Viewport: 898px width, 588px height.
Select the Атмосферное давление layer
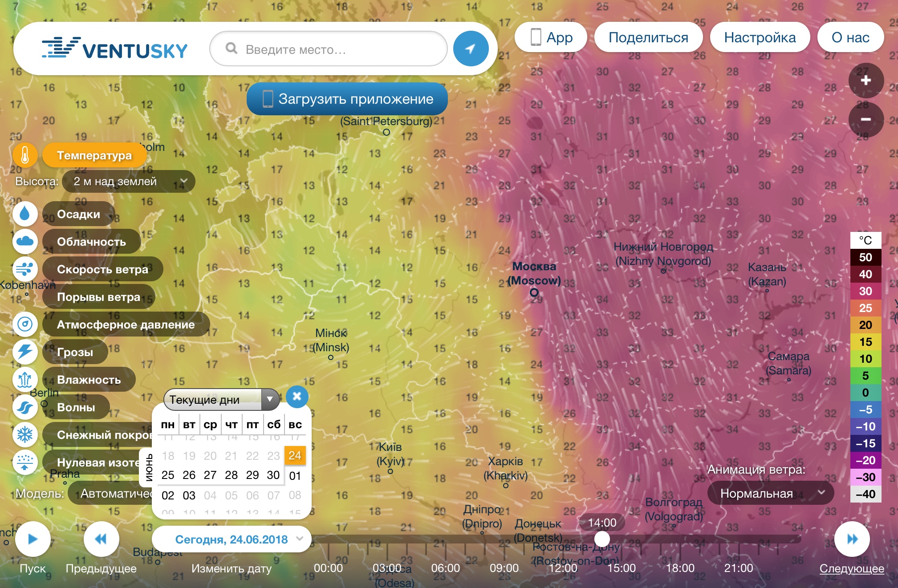tap(126, 324)
